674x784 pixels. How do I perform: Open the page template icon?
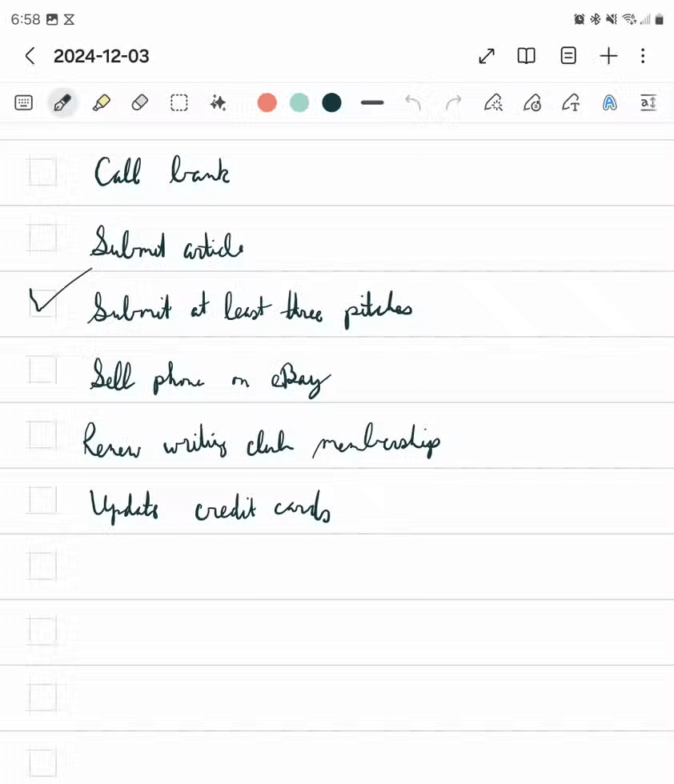point(568,55)
